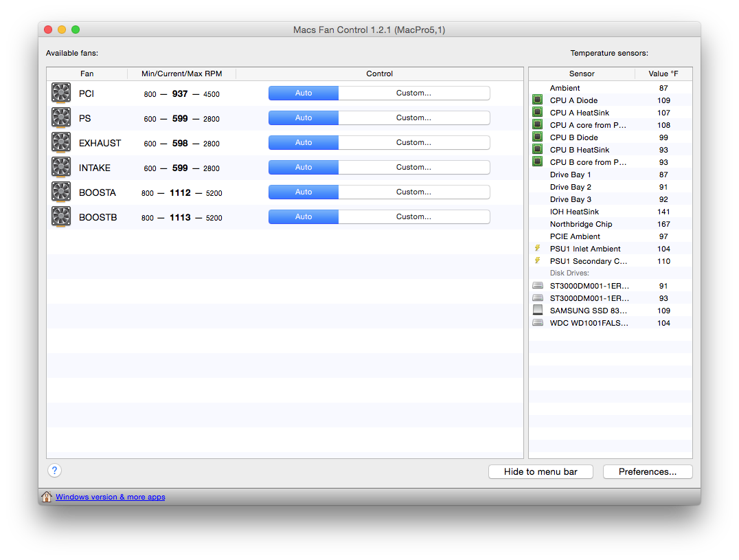Open Custom control for BOOSTA fan
Screen dimensions: 739x560
tap(414, 192)
